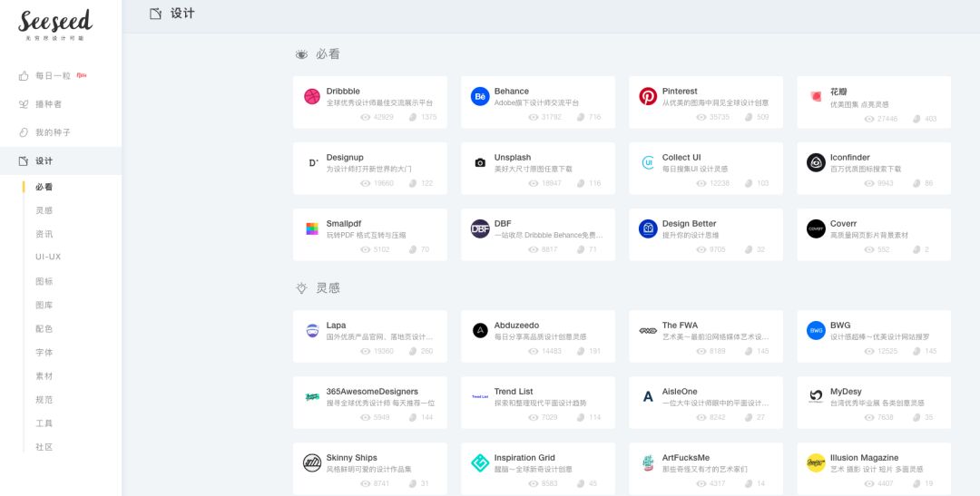Select 播种者 in the sidebar

click(x=48, y=104)
